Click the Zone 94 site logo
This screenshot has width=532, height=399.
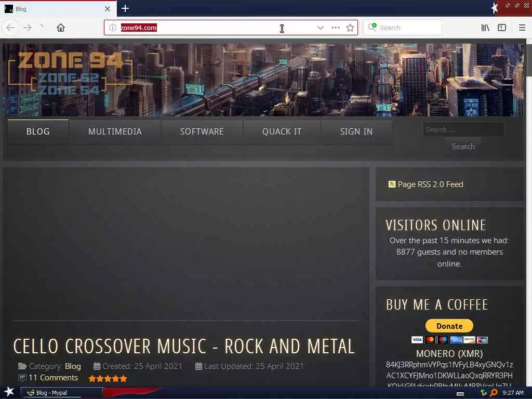(70, 73)
